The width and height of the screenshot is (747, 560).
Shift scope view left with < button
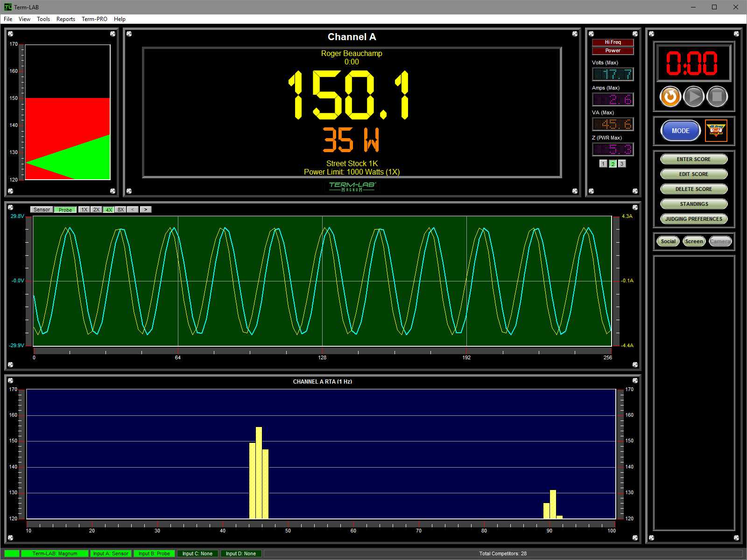tap(133, 210)
